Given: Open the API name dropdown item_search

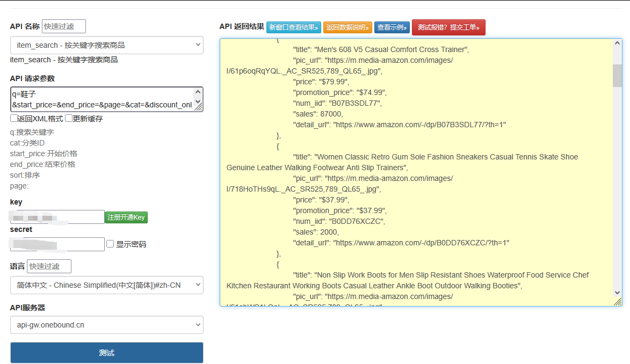Looking at the screenshot, I should [x=106, y=45].
